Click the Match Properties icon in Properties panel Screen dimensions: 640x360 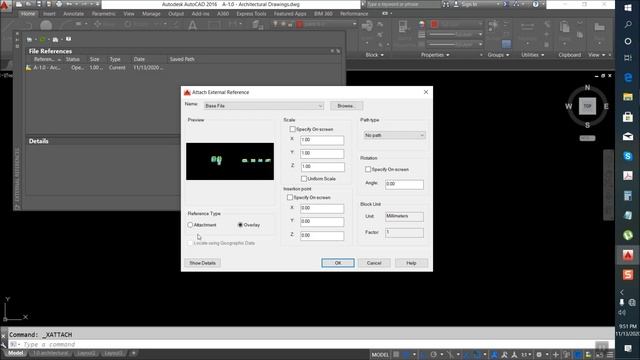403,27
